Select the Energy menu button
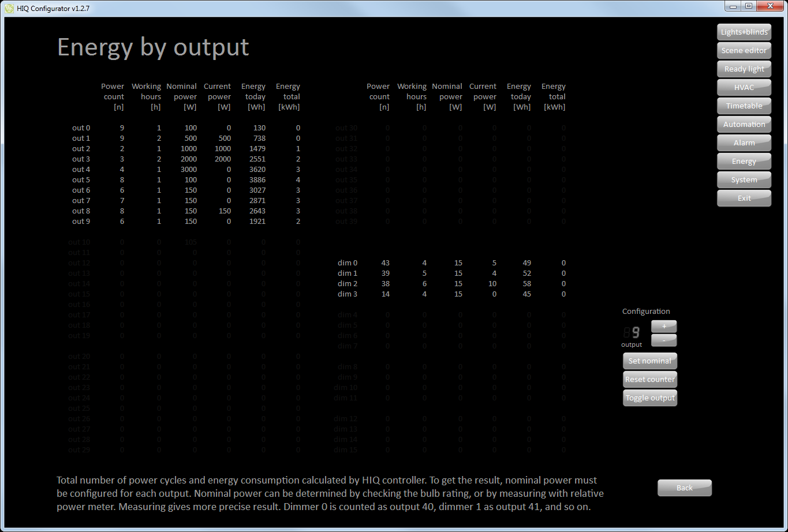 744,162
